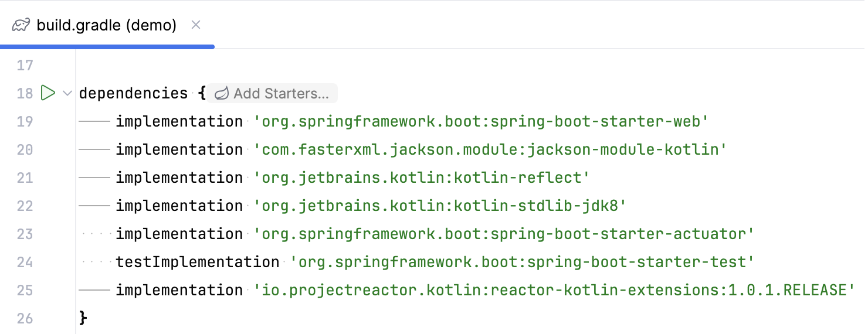The width and height of the screenshot is (868, 334).
Task: Click line number 25 in the gutter
Action: [x=25, y=290]
